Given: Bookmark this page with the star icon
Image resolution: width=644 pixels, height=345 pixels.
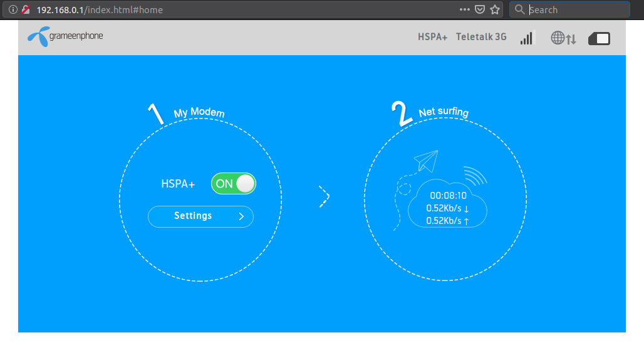Looking at the screenshot, I should (495, 9).
